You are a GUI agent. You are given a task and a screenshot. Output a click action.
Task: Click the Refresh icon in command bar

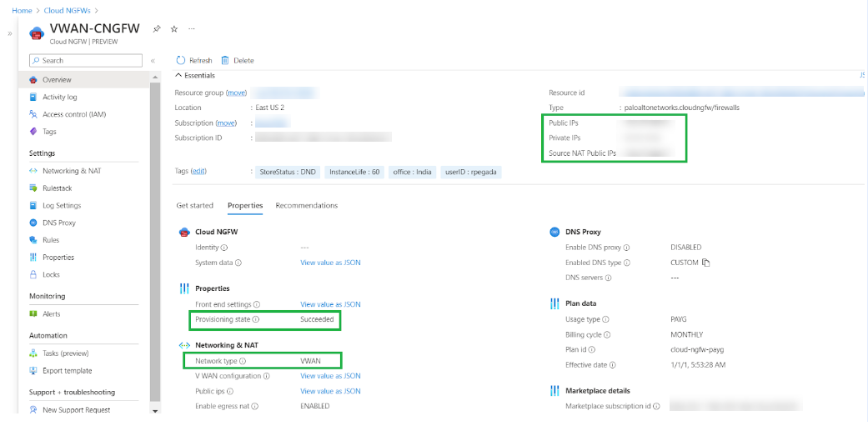pyautogui.click(x=180, y=60)
